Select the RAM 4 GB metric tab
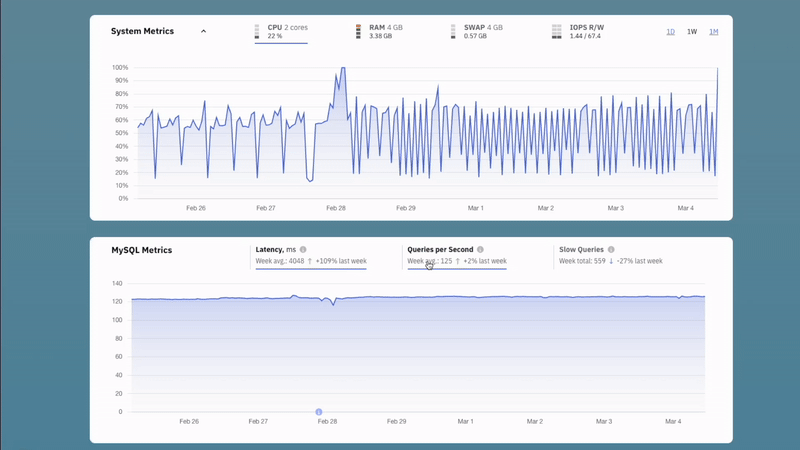 coord(379,32)
